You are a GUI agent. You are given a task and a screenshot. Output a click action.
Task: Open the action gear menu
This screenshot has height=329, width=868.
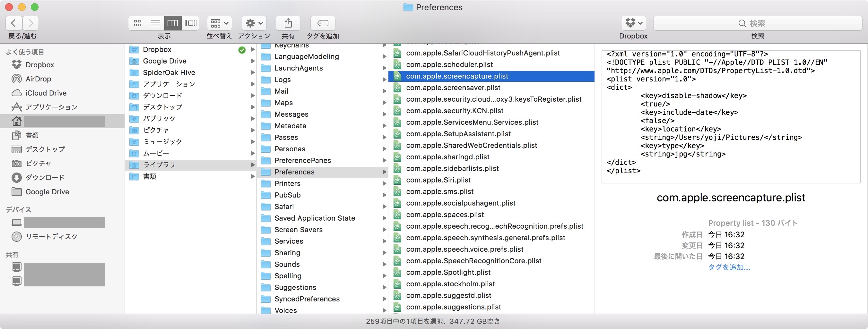tap(254, 23)
